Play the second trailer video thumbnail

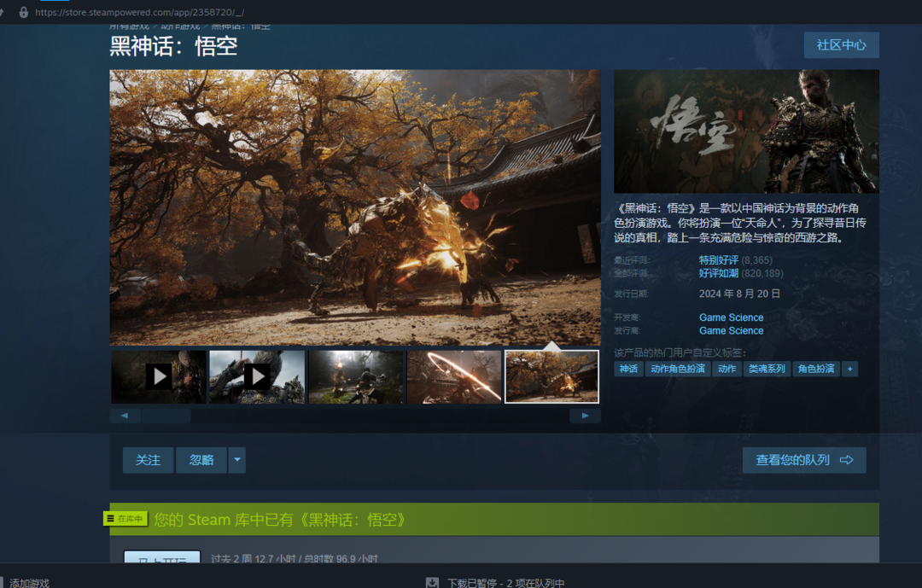pos(257,376)
